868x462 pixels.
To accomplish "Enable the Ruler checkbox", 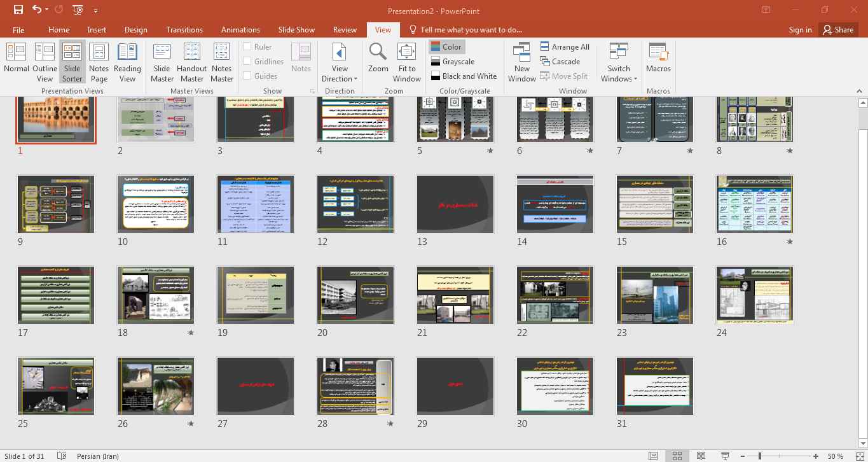I will tap(247, 46).
